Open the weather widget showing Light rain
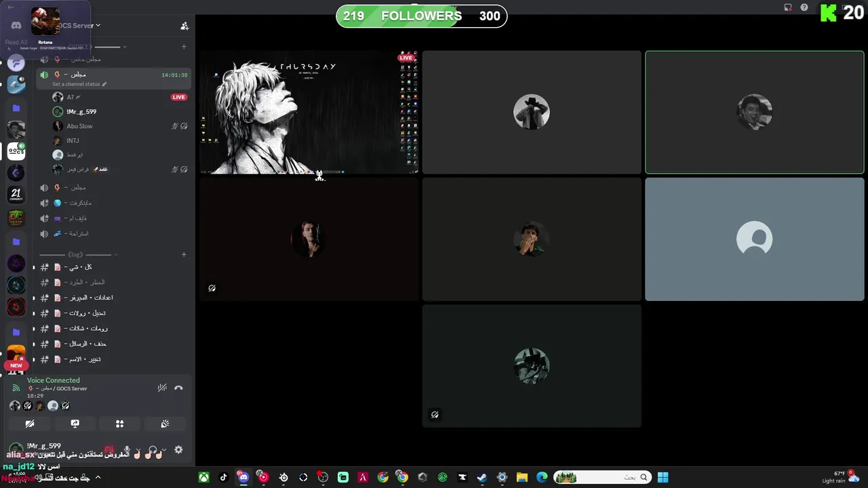The width and height of the screenshot is (868, 488). [840, 477]
